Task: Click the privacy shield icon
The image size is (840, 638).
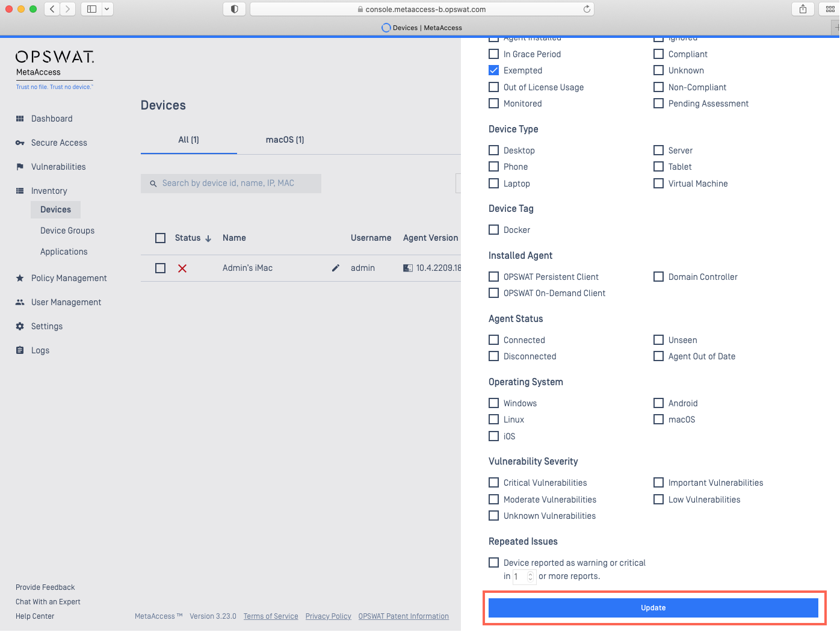Action: (x=235, y=9)
